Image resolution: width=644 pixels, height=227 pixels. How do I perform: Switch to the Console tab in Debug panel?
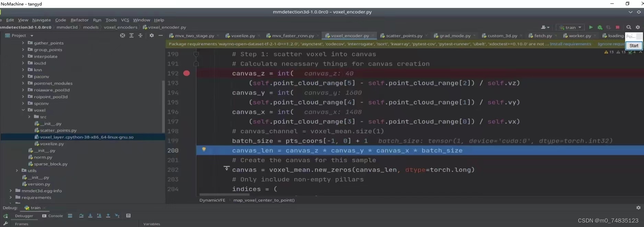pyautogui.click(x=53, y=216)
